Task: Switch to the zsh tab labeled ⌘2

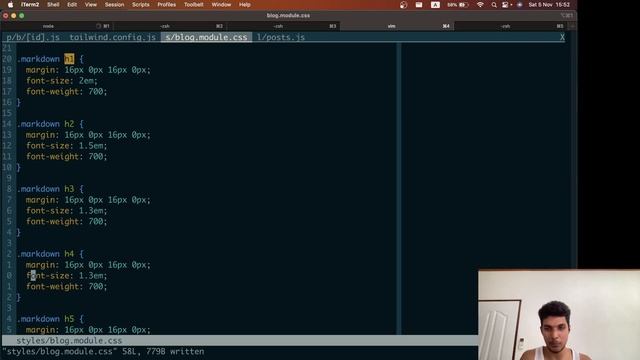Action: [x=170, y=26]
